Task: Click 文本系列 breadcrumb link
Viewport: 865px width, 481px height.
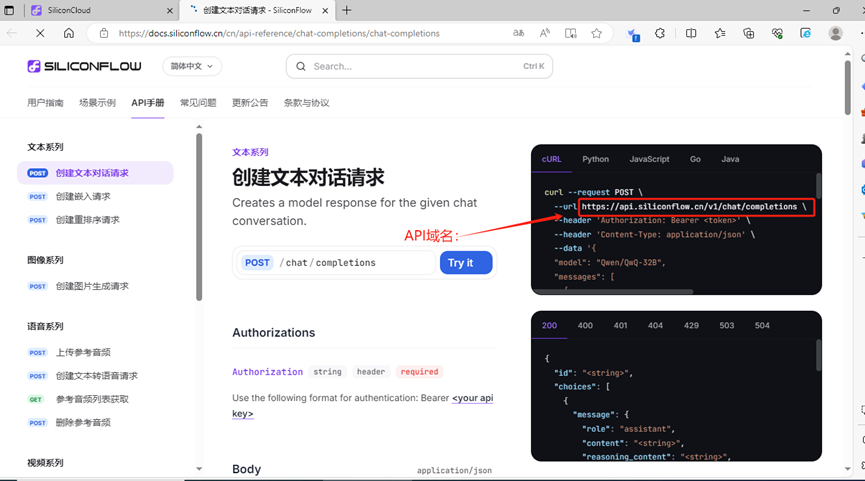Action: pos(250,152)
